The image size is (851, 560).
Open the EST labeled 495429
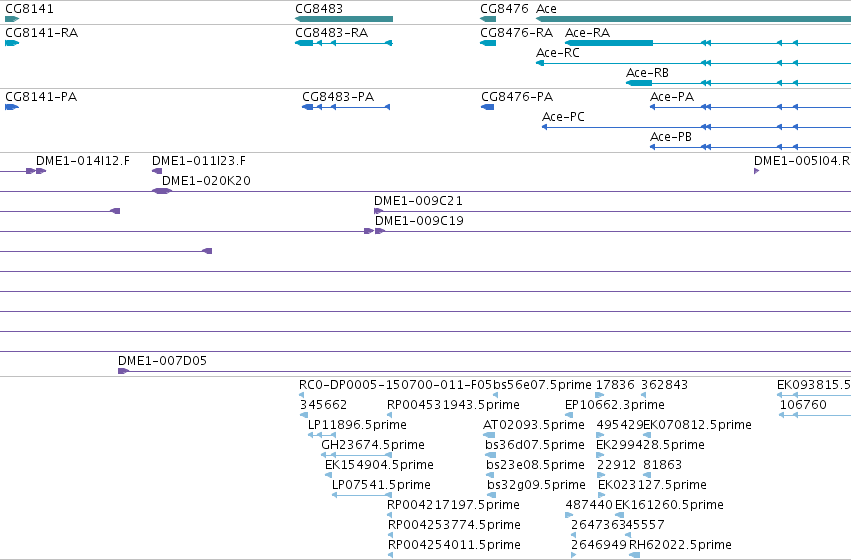tap(620, 425)
